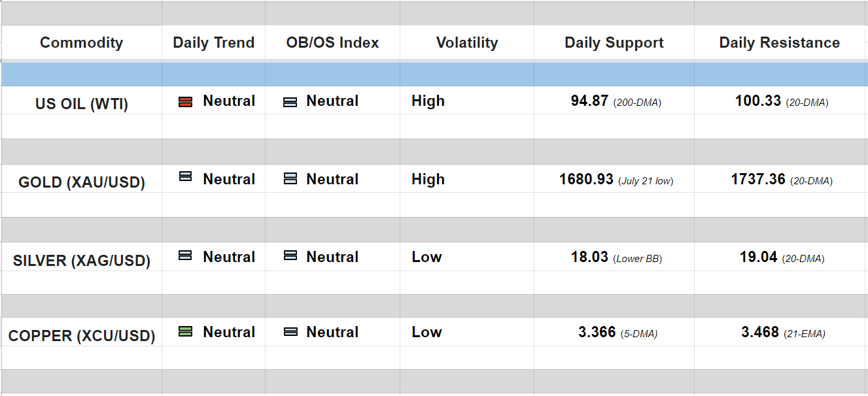Click the OB/OS index icon in US Oil row
This screenshot has height=396, width=868.
click(x=290, y=102)
